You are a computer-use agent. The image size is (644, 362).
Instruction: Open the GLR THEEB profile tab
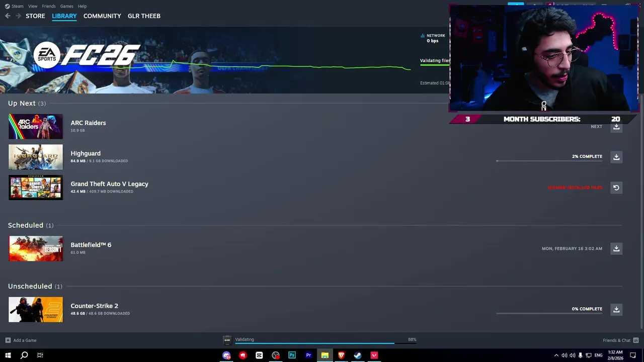tap(144, 16)
